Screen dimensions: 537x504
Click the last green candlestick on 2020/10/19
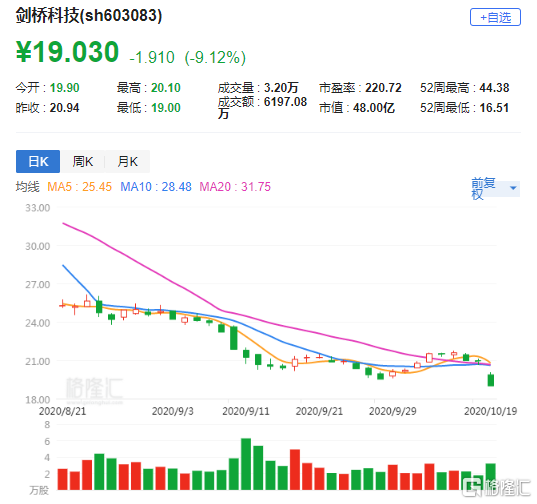click(491, 380)
